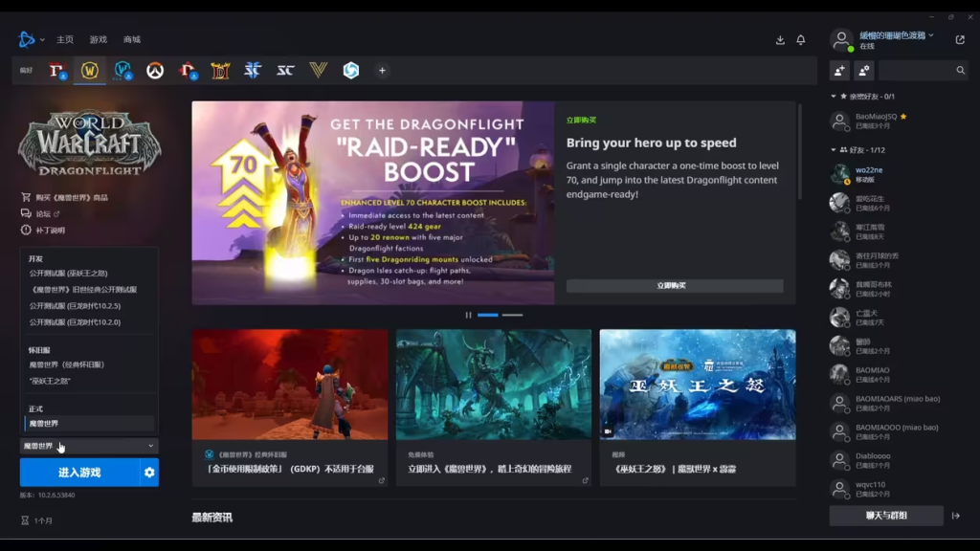Select 正式 魔兽世界 retail option

[89, 424]
